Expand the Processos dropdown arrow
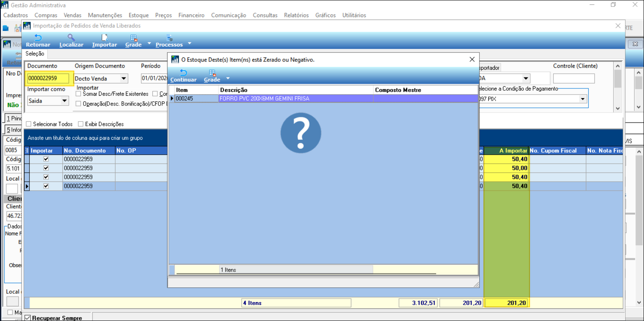Screen dimensions: 644x321 click(190, 43)
